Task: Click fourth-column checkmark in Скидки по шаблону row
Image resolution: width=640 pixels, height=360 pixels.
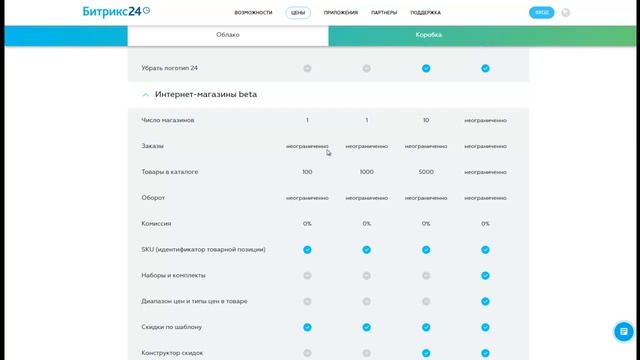Action: coord(485,327)
